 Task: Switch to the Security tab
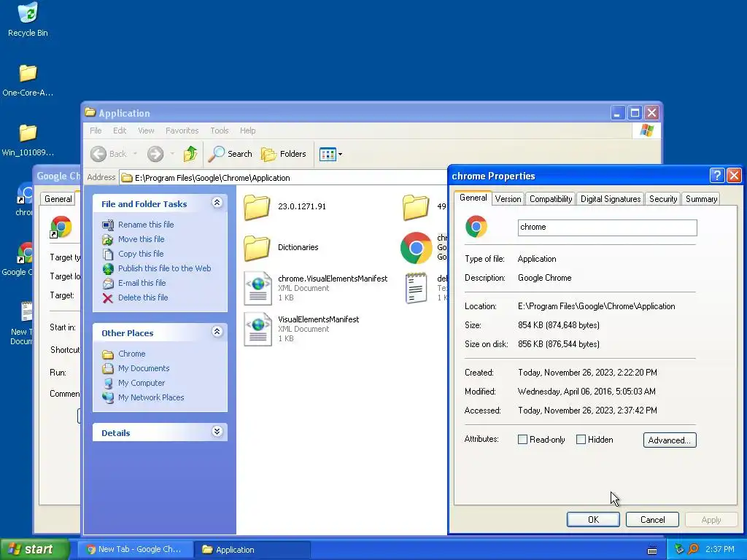click(662, 199)
